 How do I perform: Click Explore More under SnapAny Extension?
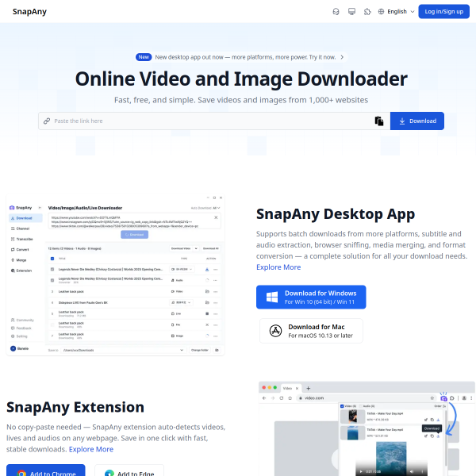tap(91, 449)
